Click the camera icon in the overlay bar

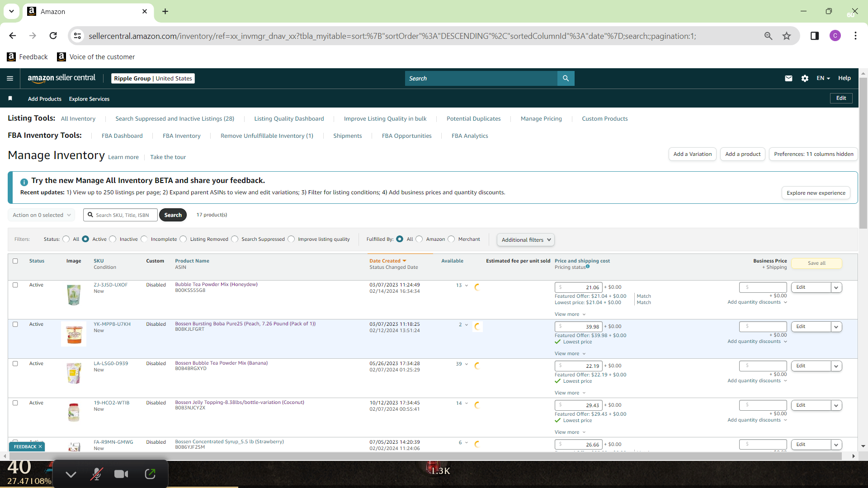point(121,474)
